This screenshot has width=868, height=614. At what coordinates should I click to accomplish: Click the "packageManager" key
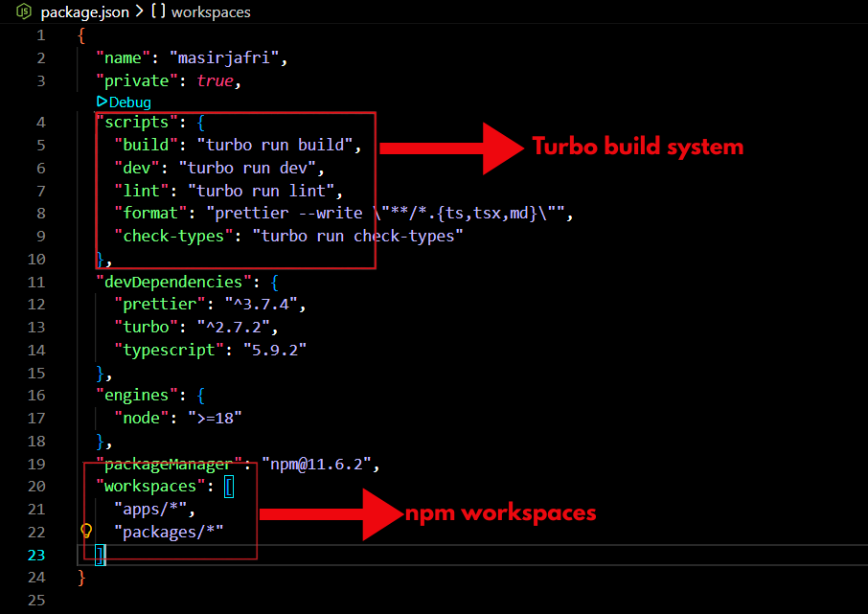coord(169,464)
